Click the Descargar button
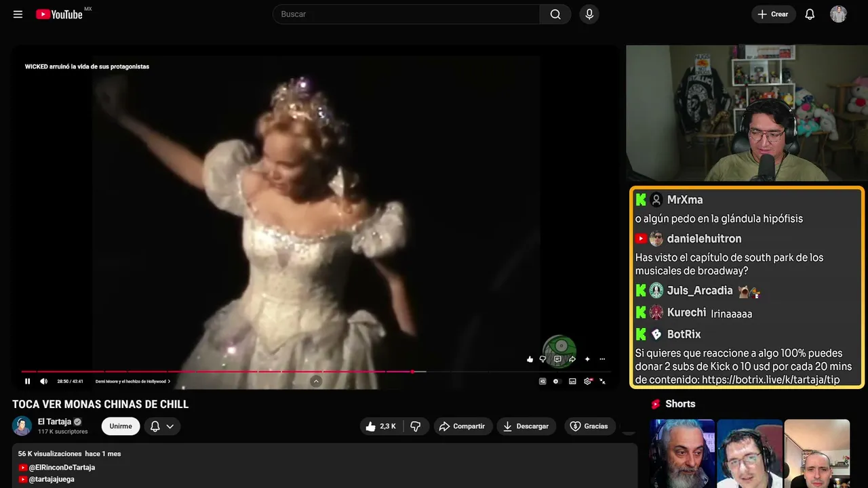This screenshot has height=488, width=868. tap(526, 426)
